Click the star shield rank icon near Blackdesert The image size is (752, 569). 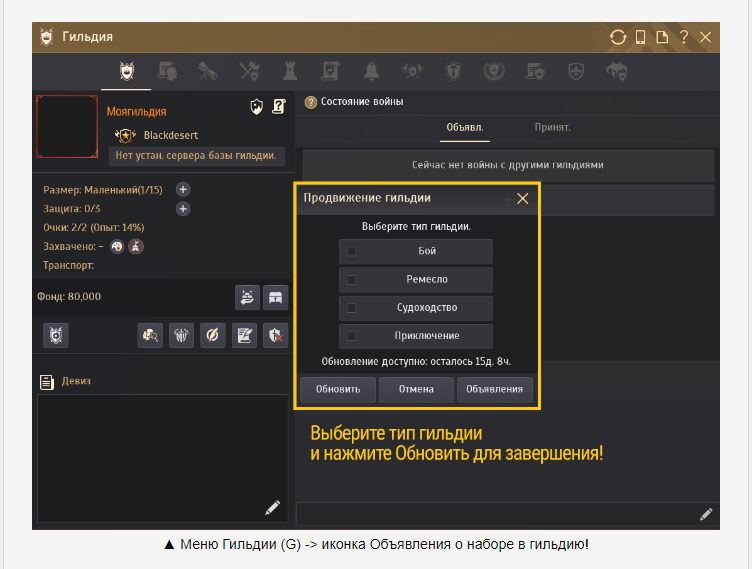coord(125,136)
